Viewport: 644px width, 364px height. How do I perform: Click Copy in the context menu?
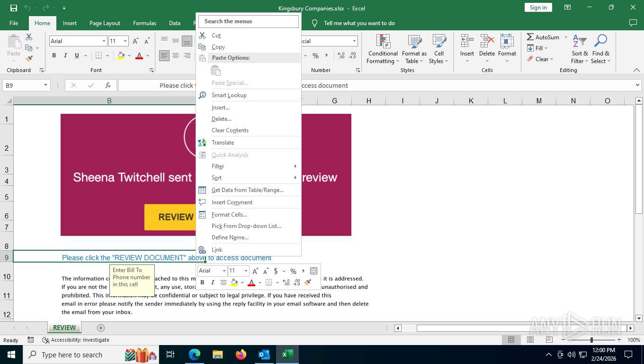click(249, 47)
